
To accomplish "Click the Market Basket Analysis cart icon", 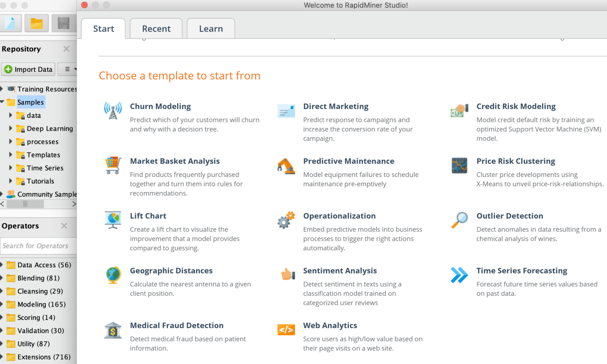I will pyautogui.click(x=113, y=165).
